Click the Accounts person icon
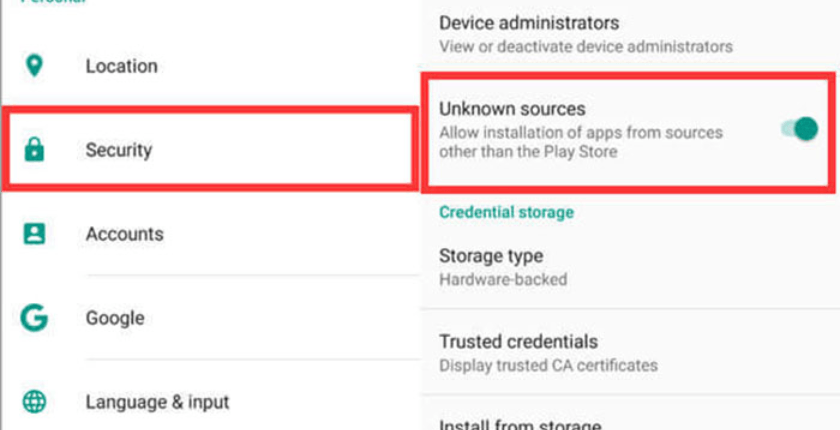This screenshot has width=840, height=430. (x=34, y=233)
